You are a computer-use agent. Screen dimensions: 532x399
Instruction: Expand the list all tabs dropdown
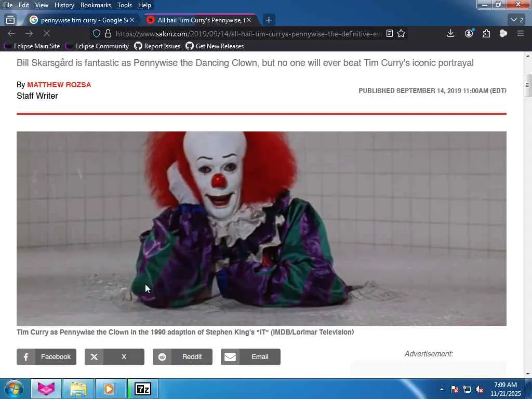click(517, 20)
